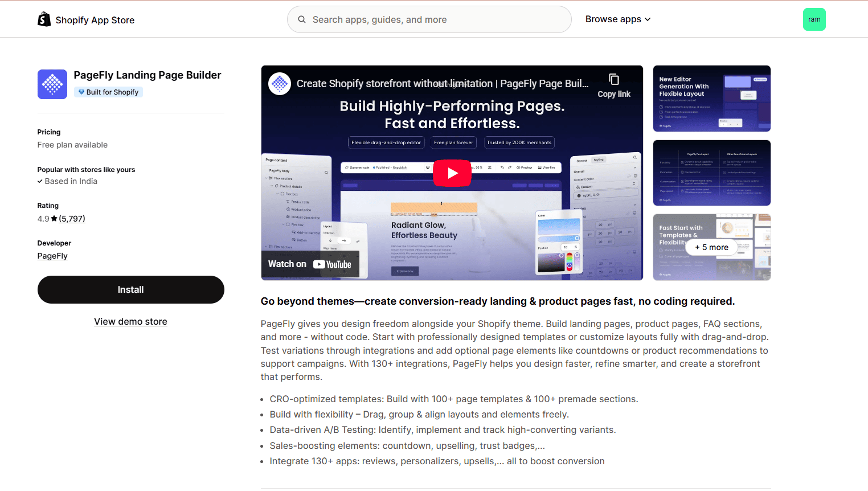Click the 'Integrate 130+ apps' bullet text

(437, 461)
